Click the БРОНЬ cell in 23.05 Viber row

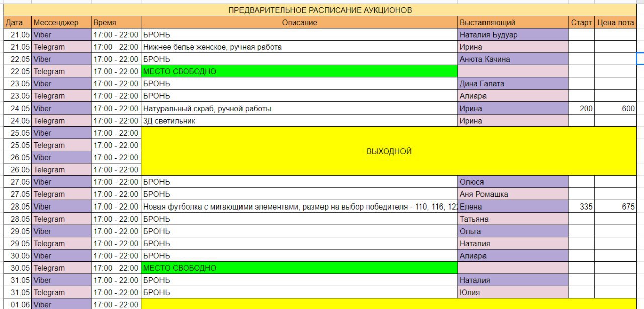299,84
